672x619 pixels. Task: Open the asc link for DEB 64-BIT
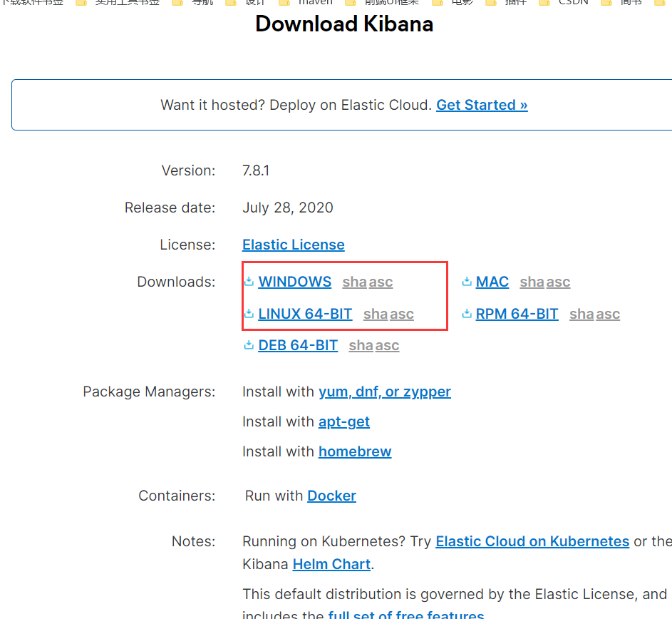387,345
